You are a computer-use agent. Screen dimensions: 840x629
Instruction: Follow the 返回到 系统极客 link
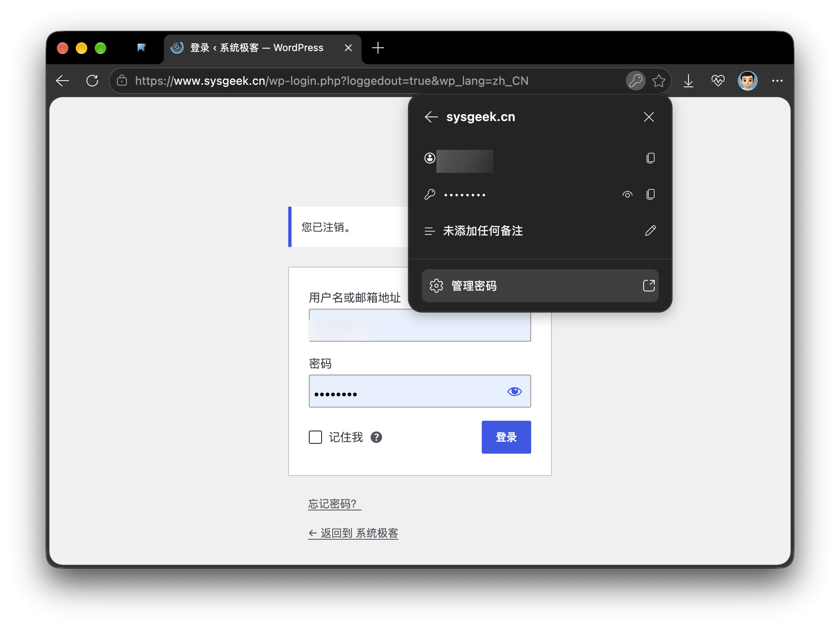tap(353, 533)
